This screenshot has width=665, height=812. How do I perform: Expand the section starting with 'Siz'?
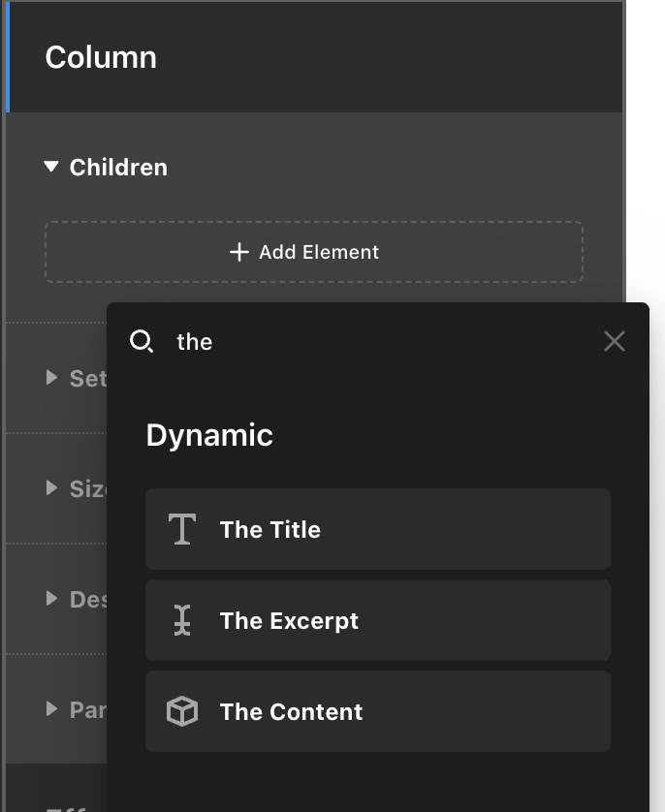pyautogui.click(x=52, y=488)
